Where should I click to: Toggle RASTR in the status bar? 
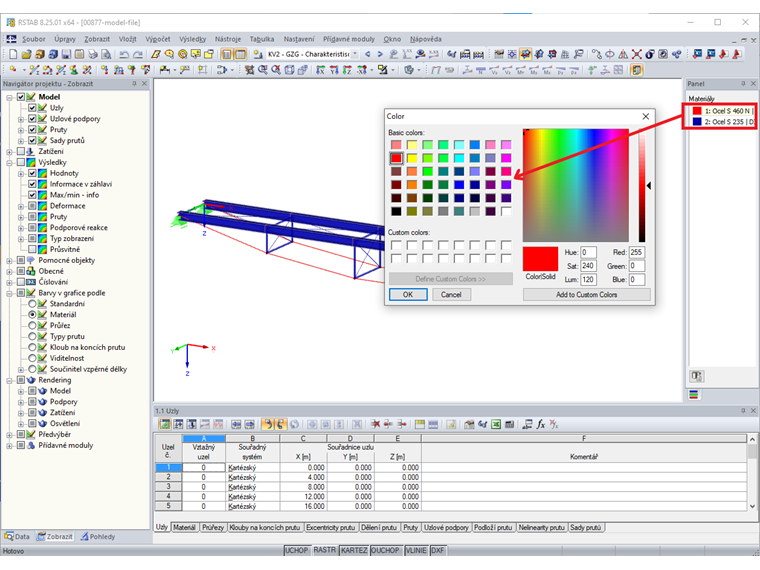point(324,551)
